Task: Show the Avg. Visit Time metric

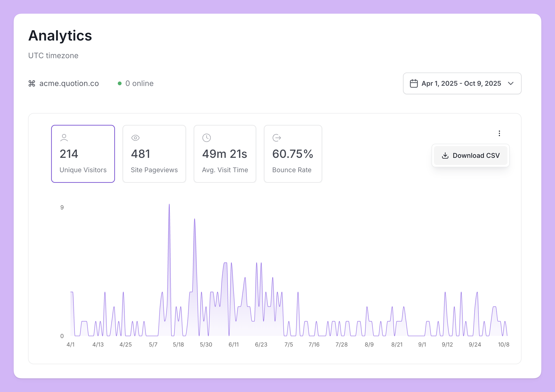Action: pos(224,154)
